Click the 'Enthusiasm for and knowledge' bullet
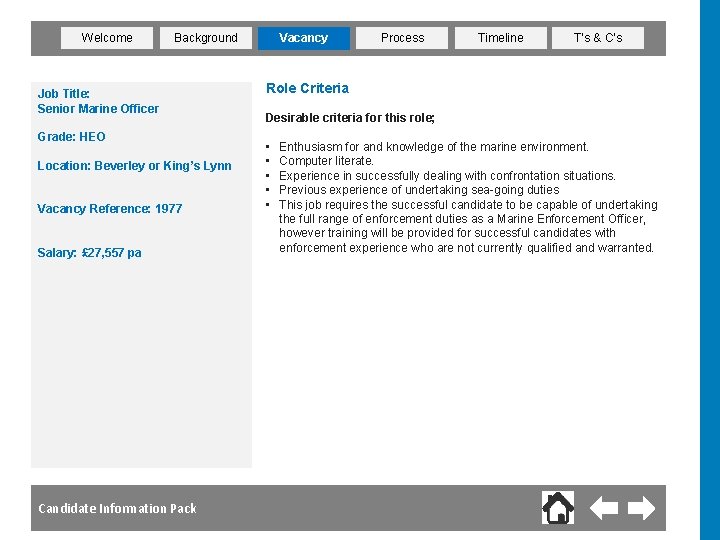 pyautogui.click(x=433, y=147)
